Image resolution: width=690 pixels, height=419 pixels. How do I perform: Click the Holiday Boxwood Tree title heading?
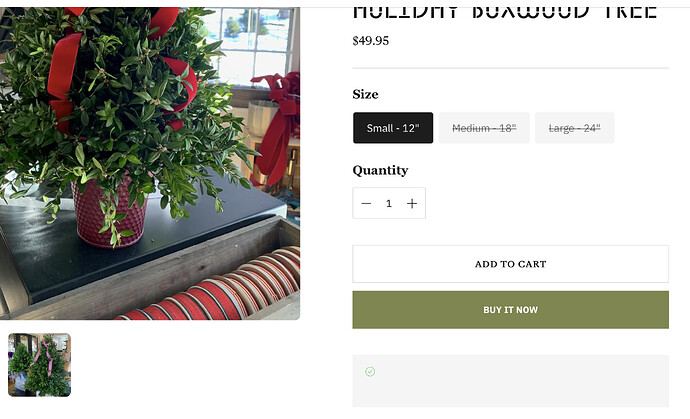click(x=505, y=12)
